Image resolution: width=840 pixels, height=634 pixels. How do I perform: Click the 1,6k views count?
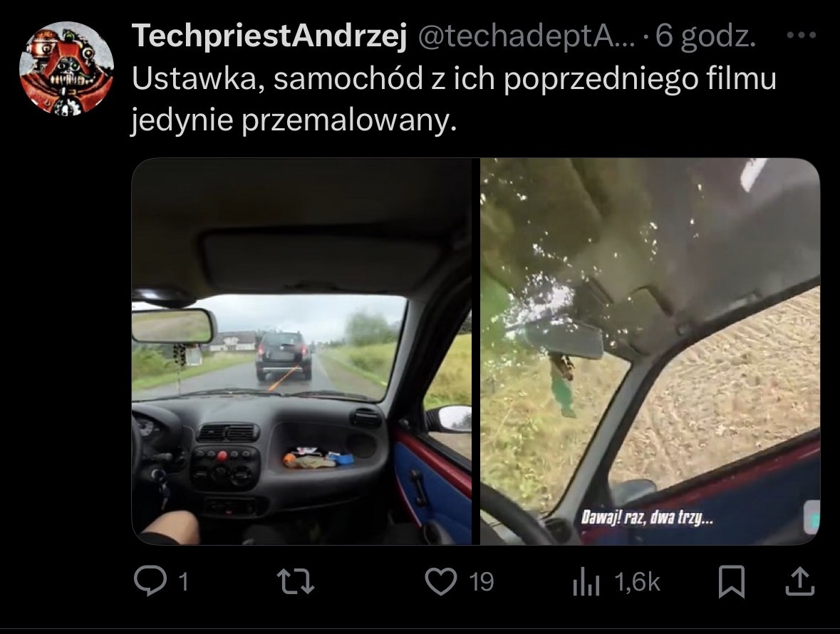coord(637,582)
